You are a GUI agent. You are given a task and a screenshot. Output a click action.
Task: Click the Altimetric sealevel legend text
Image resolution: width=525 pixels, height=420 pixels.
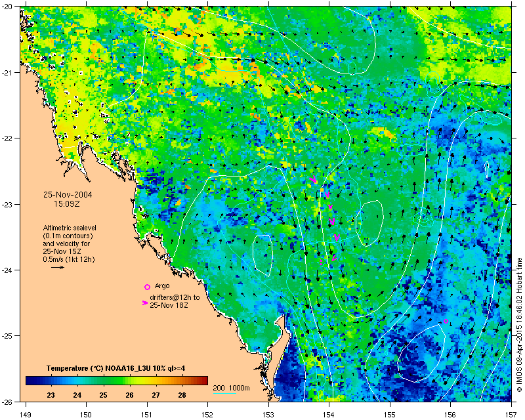click(x=70, y=228)
